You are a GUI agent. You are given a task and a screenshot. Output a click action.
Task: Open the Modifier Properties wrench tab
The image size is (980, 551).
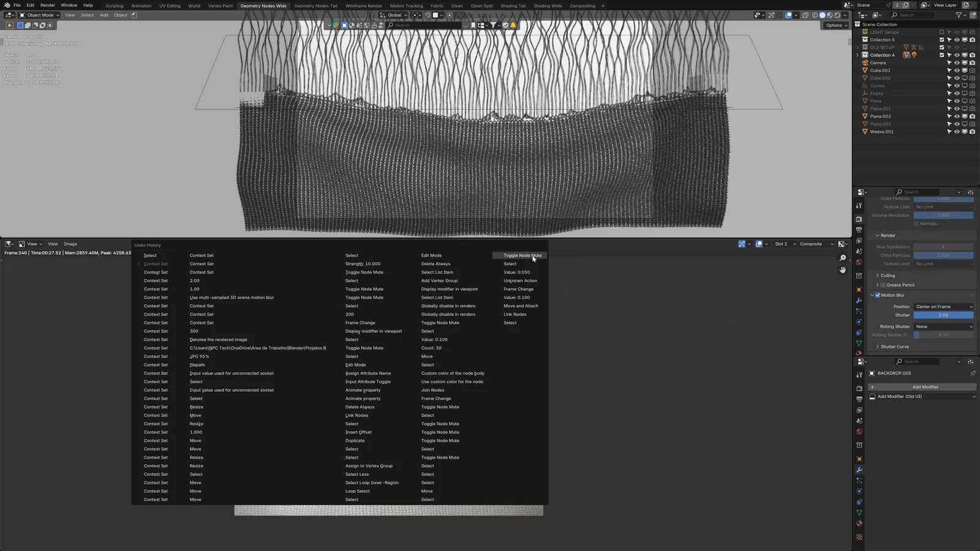pos(859,469)
